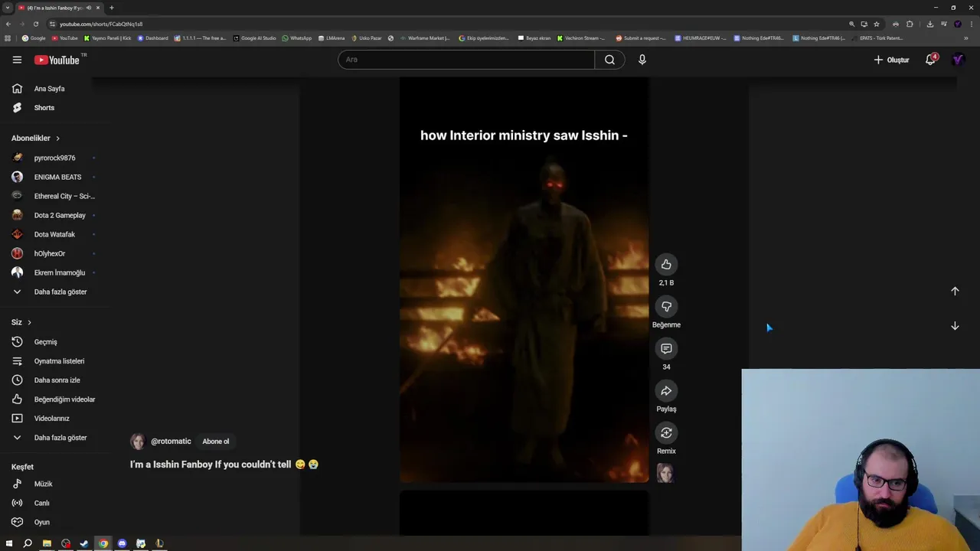Dislike the Short (Beğenme)
Image resolution: width=980 pixels, height=551 pixels.
coord(666,307)
